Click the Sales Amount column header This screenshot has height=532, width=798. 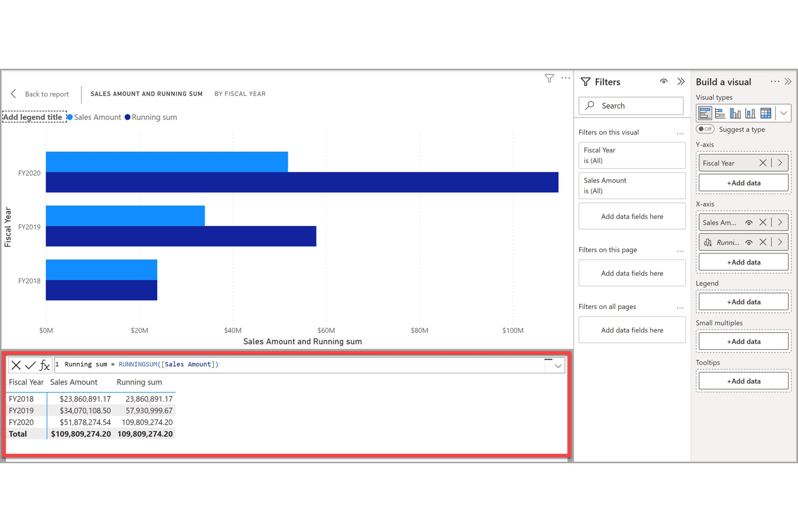[x=74, y=382]
